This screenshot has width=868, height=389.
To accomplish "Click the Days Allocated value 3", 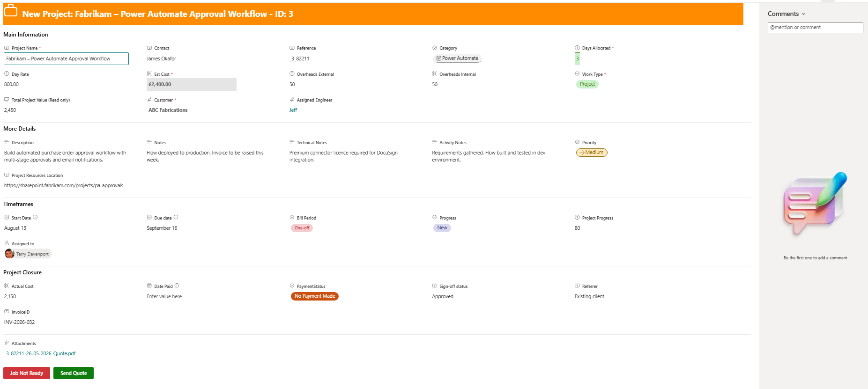I will coord(577,59).
